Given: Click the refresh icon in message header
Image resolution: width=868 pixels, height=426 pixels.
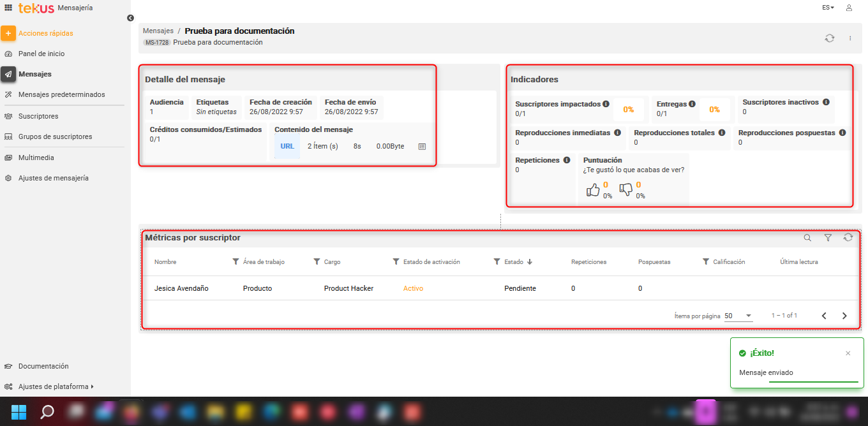Looking at the screenshot, I should coord(829,38).
